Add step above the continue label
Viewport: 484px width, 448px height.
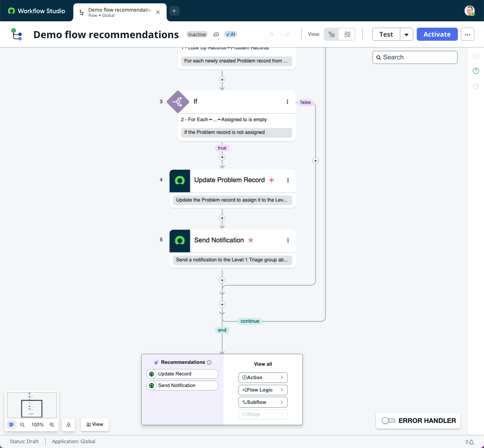point(222,304)
